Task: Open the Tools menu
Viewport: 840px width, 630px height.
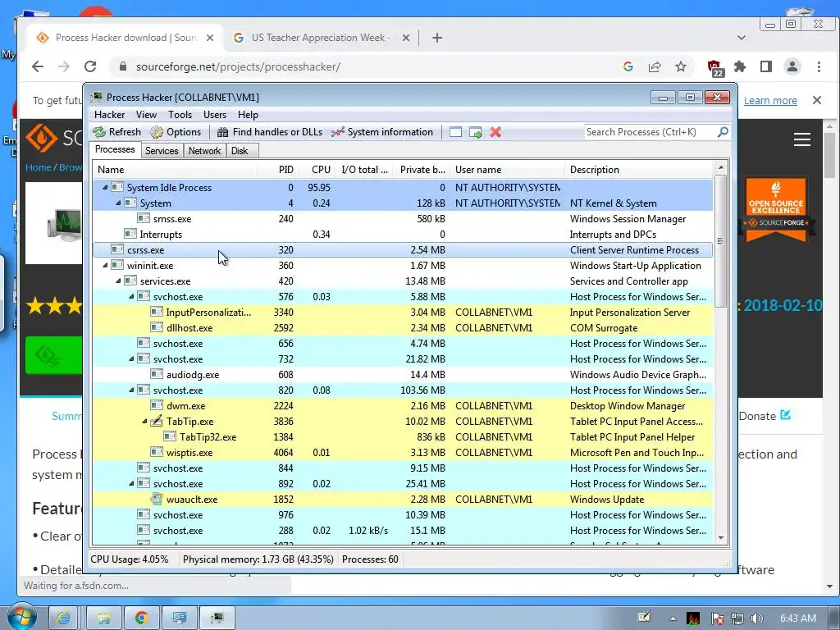Action: (x=180, y=115)
